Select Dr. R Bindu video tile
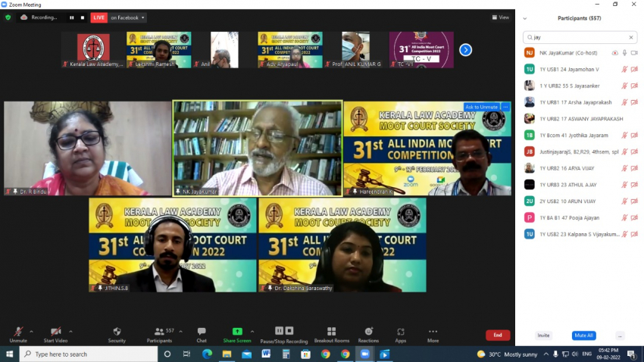This screenshot has height=362, width=644. point(87,148)
